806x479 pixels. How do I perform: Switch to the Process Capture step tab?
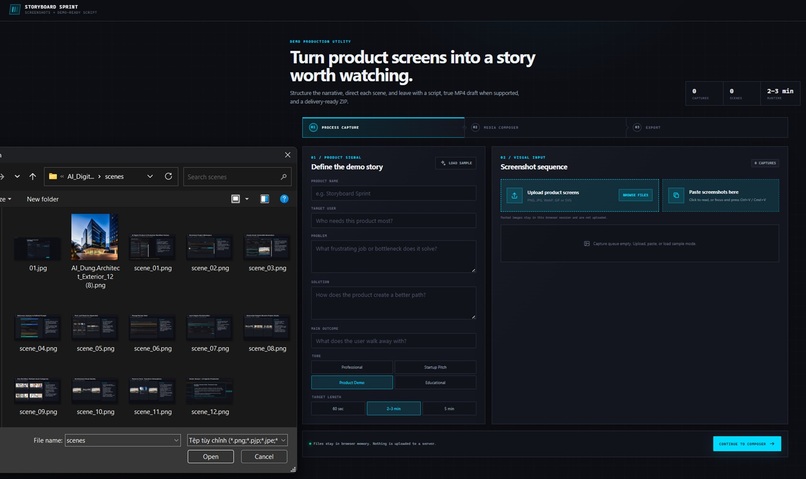tap(383, 127)
